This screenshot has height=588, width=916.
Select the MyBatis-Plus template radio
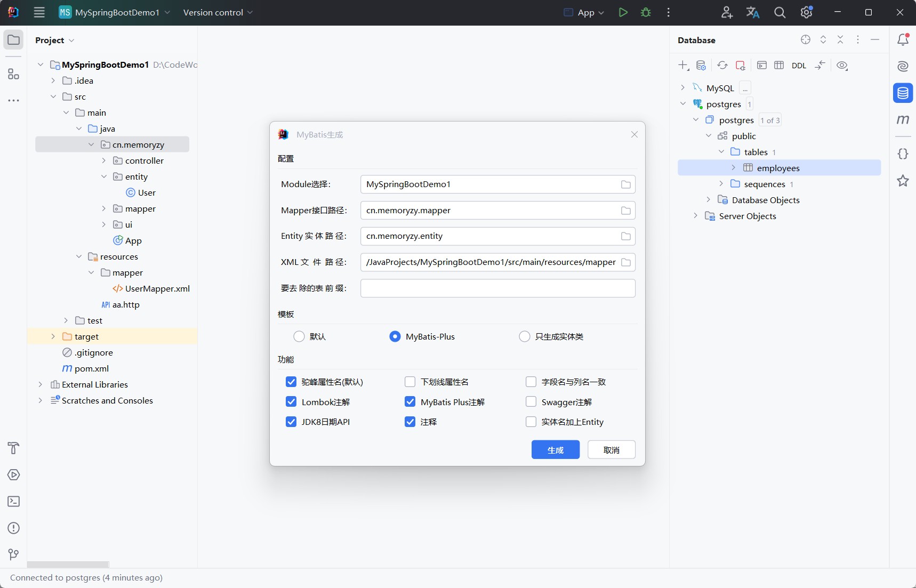pyautogui.click(x=395, y=336)
